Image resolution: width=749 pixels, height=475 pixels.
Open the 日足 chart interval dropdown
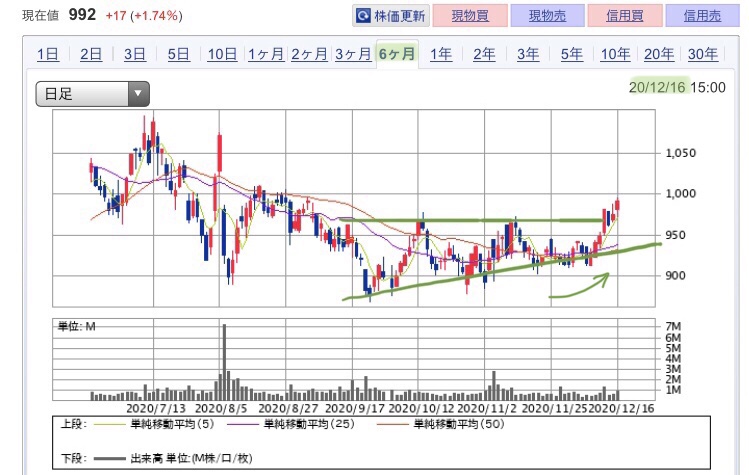tap(92, 95)
